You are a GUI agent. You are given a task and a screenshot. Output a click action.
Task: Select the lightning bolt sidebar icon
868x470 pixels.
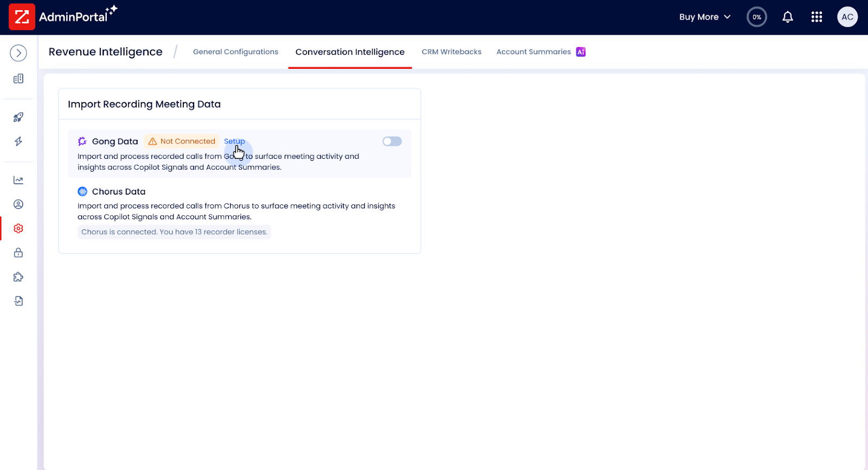click(x=18, y=141)
